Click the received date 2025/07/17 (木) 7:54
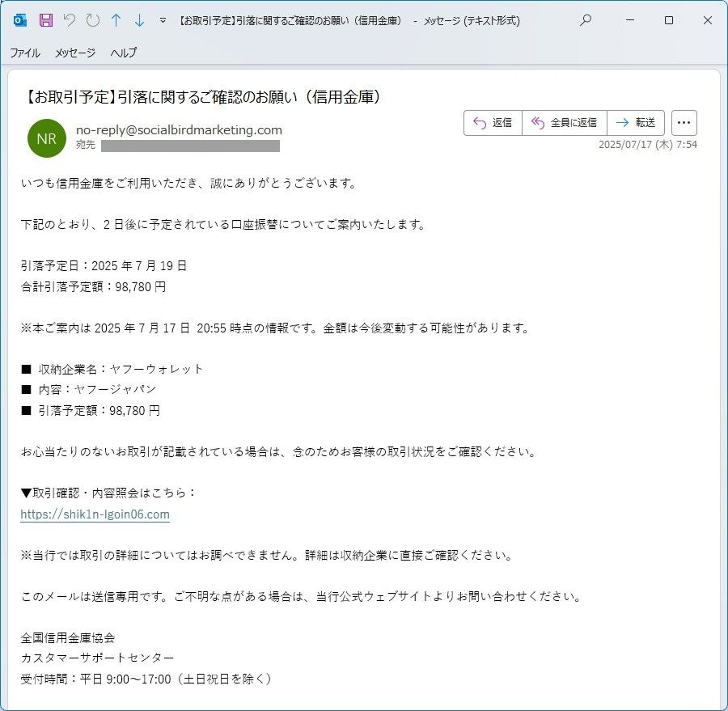This screenshot has height=711, width=728. point(648,145)
